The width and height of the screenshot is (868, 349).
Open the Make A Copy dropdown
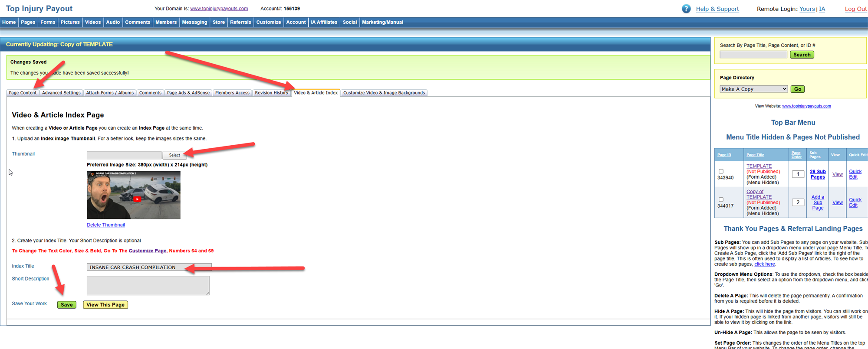[753, 89]
